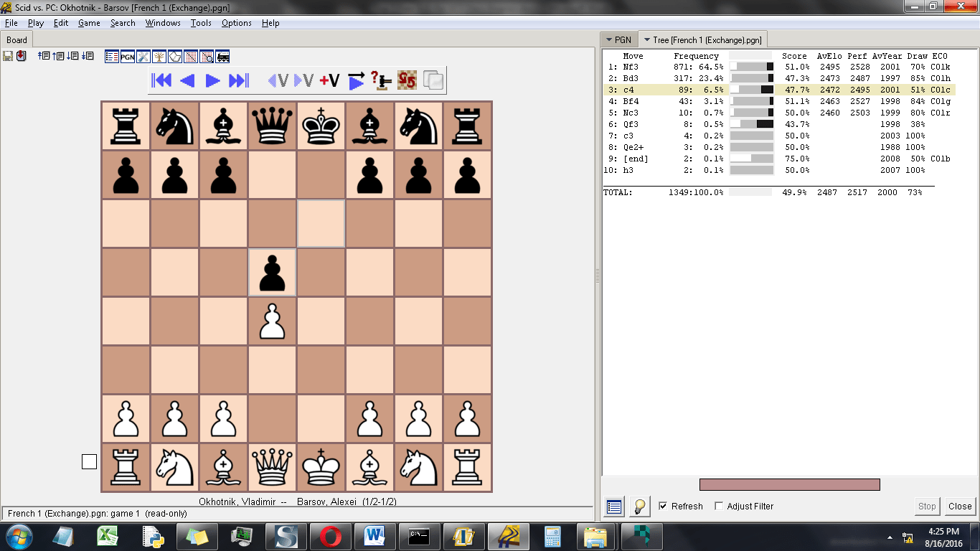Image resolution: width=980 pixels, height=551 pixels.
Task: Click the Stop button
Action: [x=926, y=506]
